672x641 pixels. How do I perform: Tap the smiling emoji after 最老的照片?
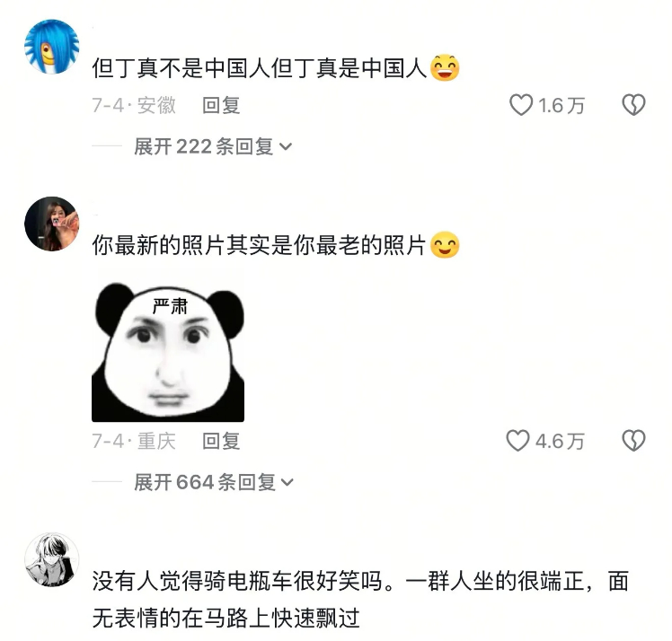(x=445, y=245)
